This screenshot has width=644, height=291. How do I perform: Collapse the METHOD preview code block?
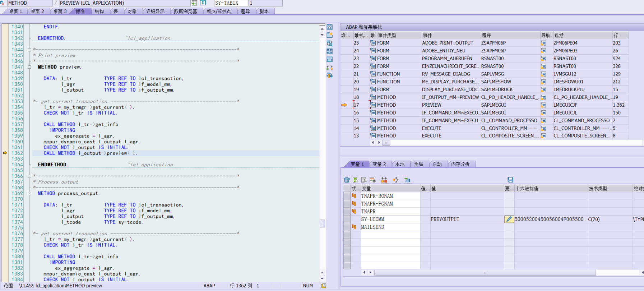pos(29,67)
